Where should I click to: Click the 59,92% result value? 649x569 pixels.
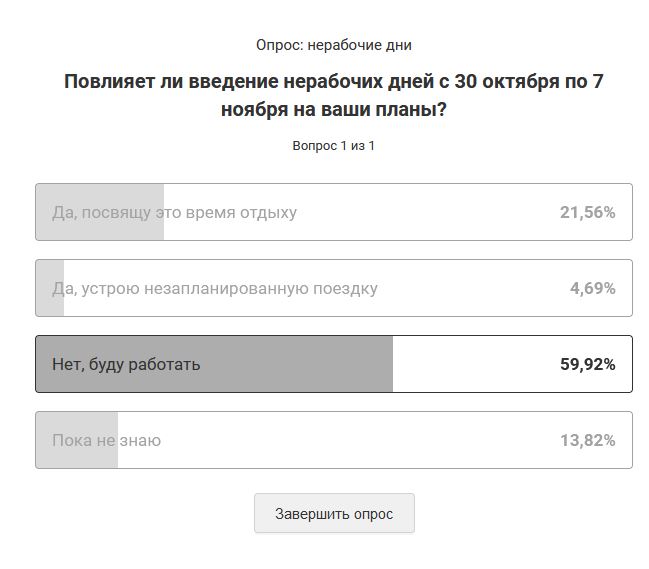587,364
